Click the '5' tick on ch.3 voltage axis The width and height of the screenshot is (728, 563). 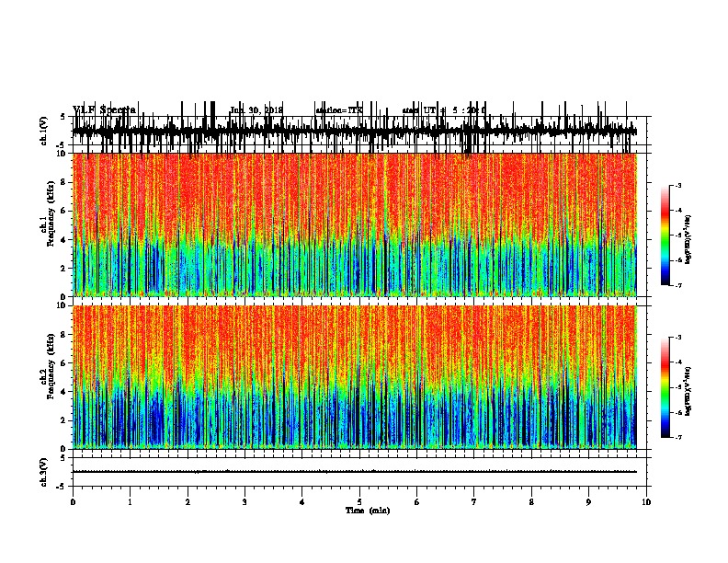pos(63,458)
